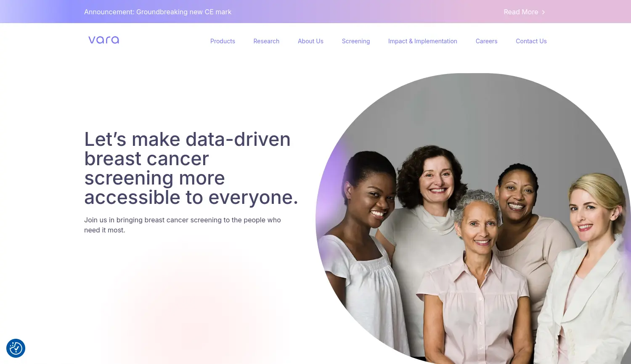Open the About Us menu item
This screenshot has width=631, height=364.
pos(310,41)
